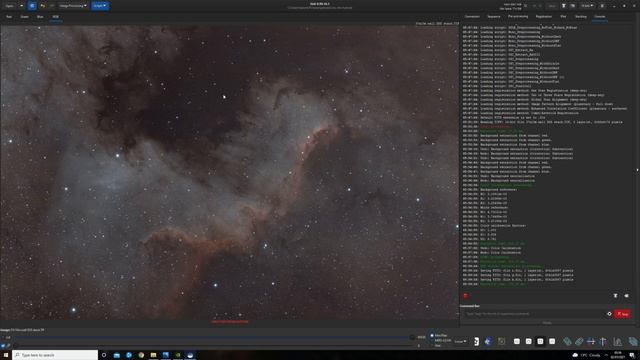Open the bit-depth dropdown in header
Screen dimensions: 640x360
[587, 6]
